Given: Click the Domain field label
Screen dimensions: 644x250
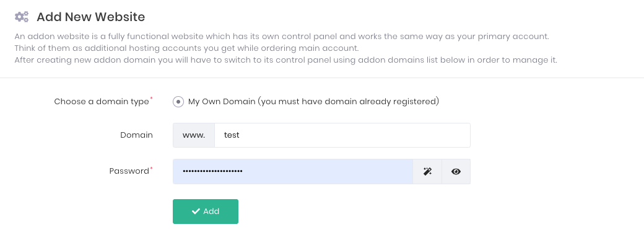Looking at the screenshot, I should point(136,135).
